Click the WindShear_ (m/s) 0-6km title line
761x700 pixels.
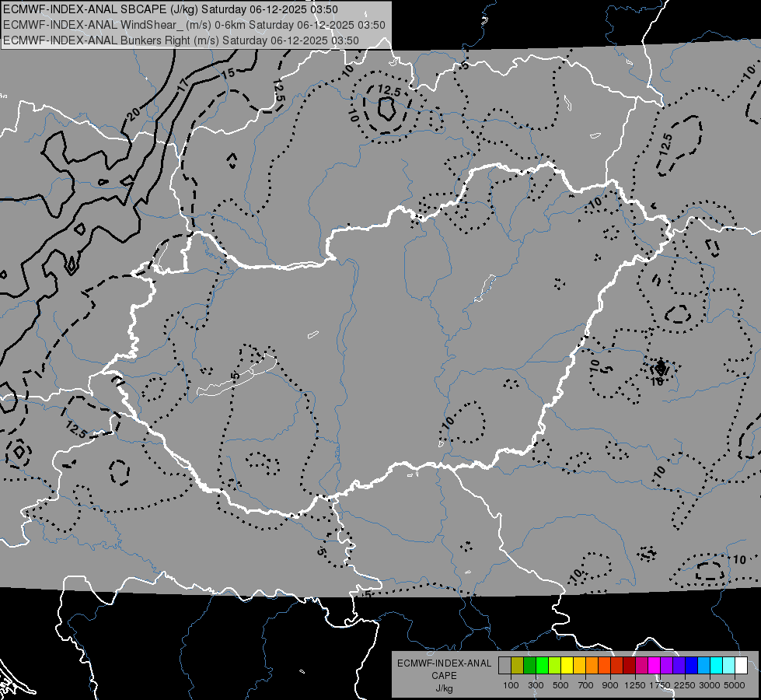(x=194, y=25)
